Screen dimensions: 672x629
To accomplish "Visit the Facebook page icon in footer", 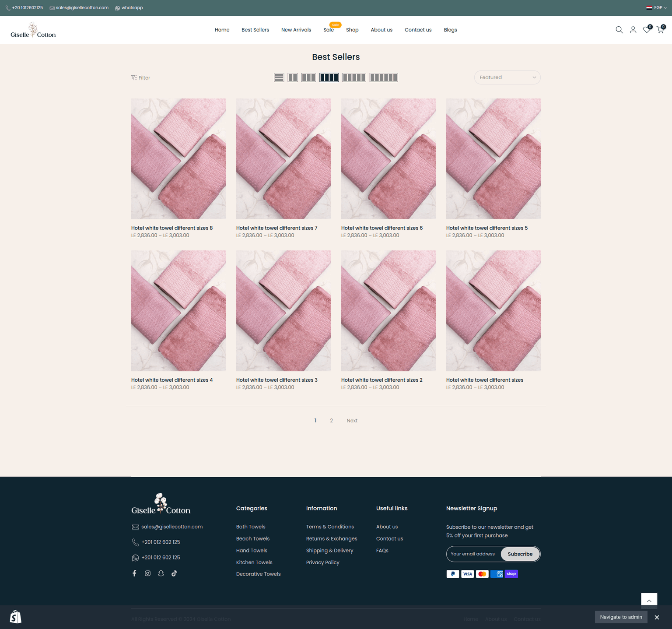I will [134, 573].
